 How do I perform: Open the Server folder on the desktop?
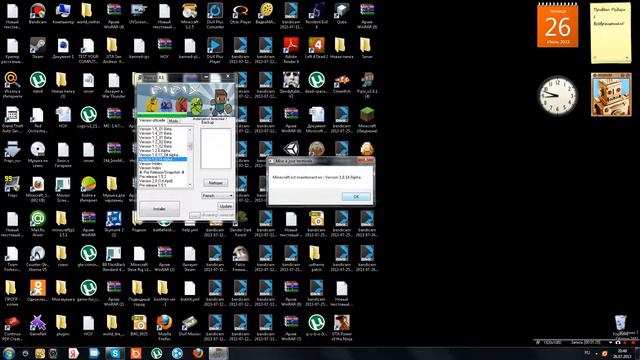(x=367, y=49)
